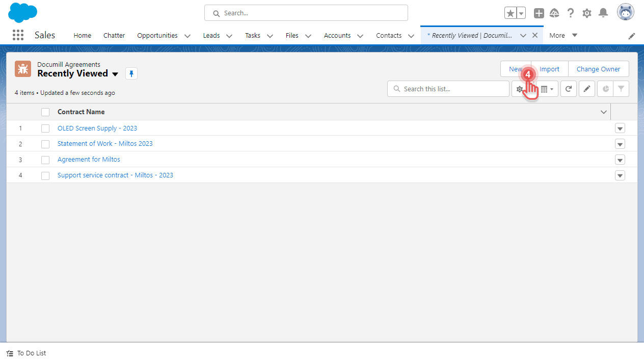Click the notifications bell icon
Viewport: 644px width, 363px height.
coord(603,13)
